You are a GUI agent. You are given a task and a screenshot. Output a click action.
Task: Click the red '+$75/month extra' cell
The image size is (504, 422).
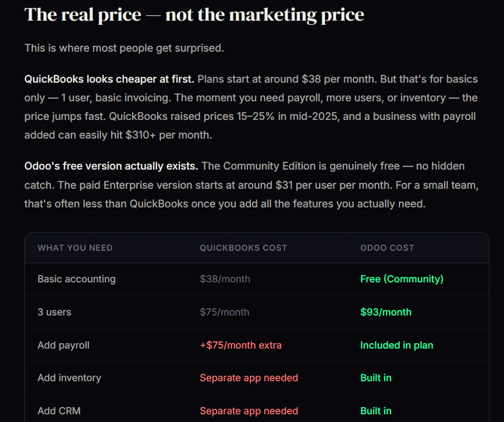click(x=241, y=345)
